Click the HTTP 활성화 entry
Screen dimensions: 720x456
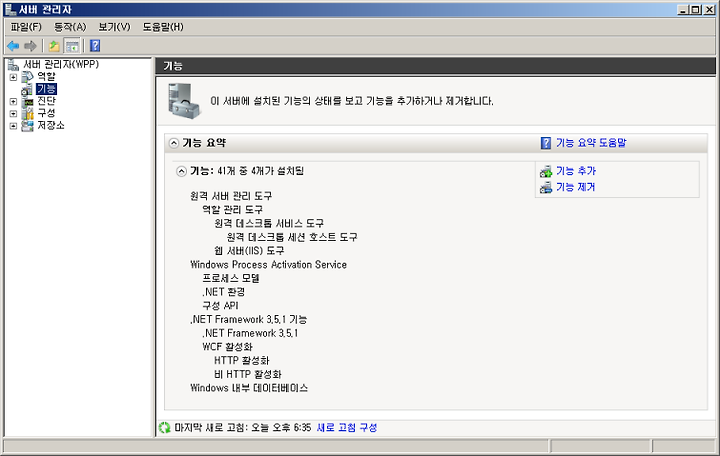point(242,360)
